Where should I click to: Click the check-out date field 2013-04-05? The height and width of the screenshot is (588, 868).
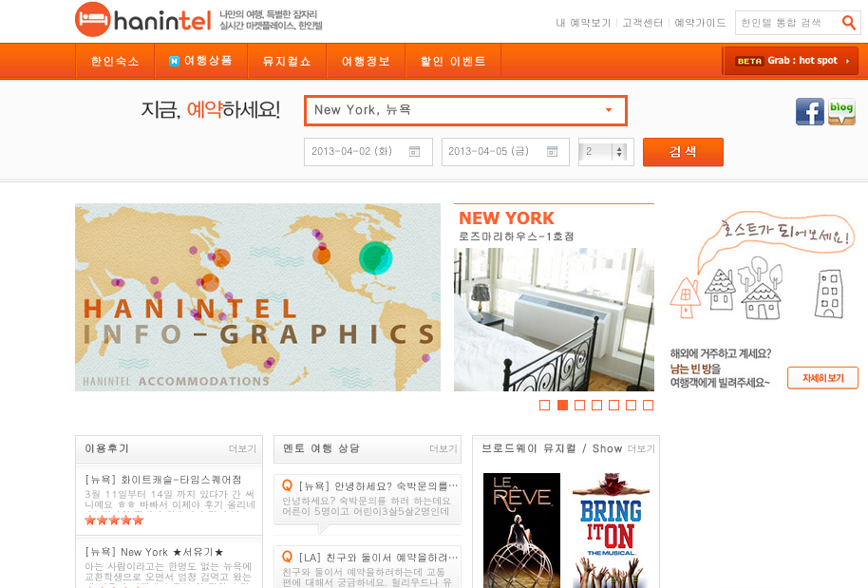tap(505, 152)
